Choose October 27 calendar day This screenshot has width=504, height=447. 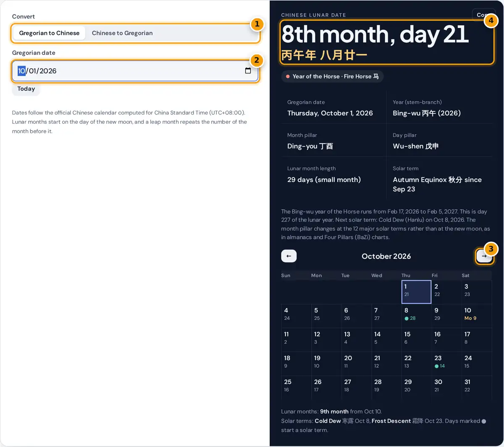click(356, 387)
